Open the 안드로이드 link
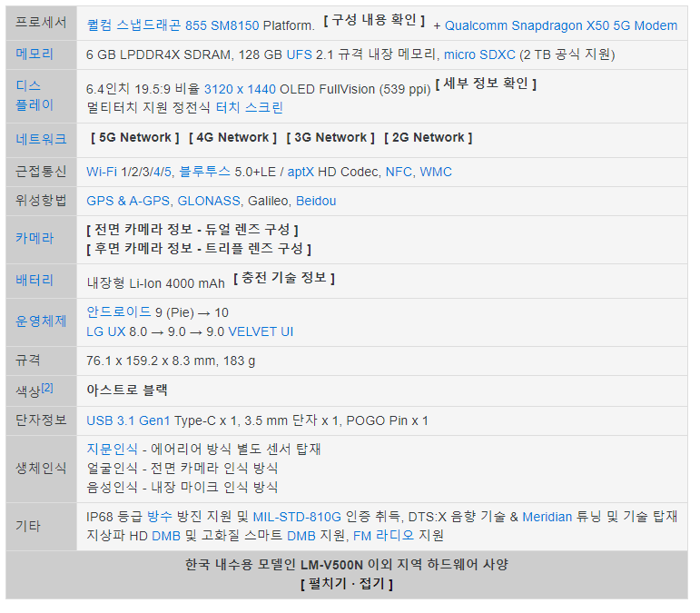The height and width of the screenshot is (613, 700). tap(119, 311)
